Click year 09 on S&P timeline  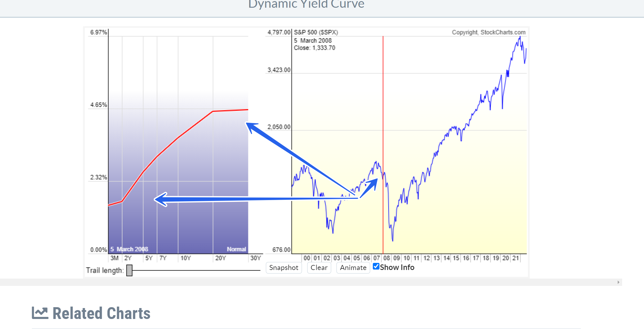(396, 258)
